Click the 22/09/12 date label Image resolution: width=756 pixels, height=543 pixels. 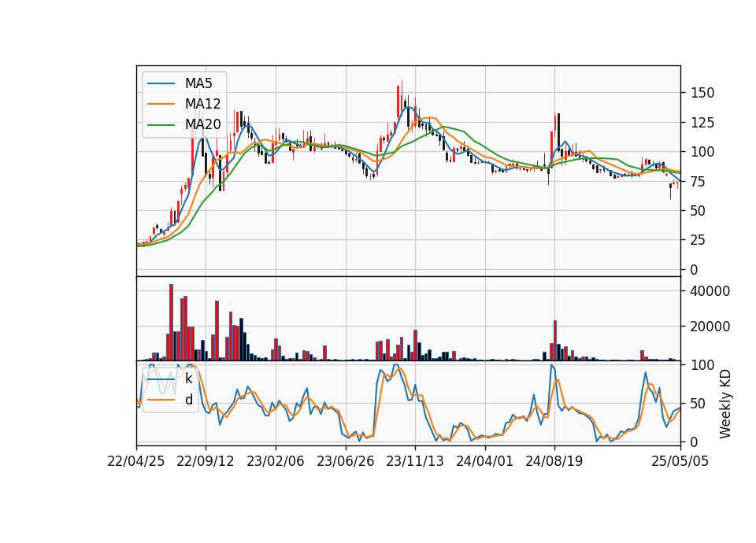[206, 461]
